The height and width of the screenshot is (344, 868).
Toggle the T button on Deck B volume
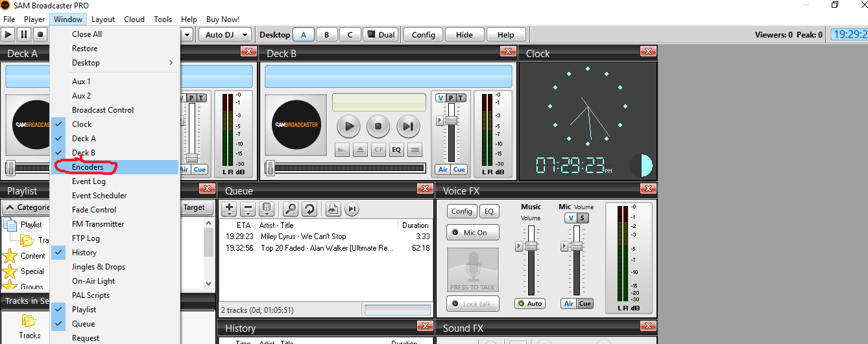click(x=461, y=98)
